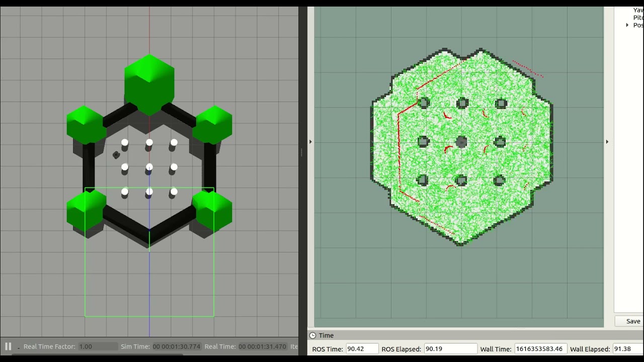Collapse the RViz left side panel arrow

(x=310, y=142)
